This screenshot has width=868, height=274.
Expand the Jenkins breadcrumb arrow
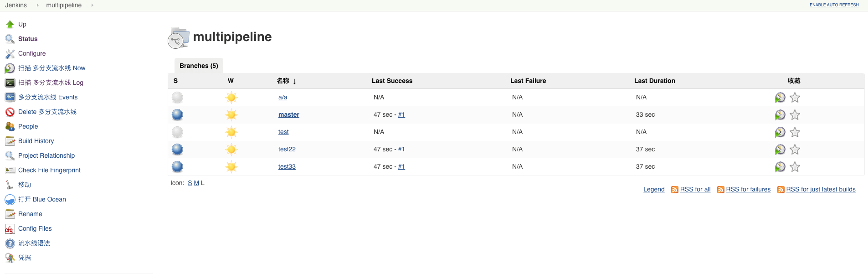click(x=37, y=5)
